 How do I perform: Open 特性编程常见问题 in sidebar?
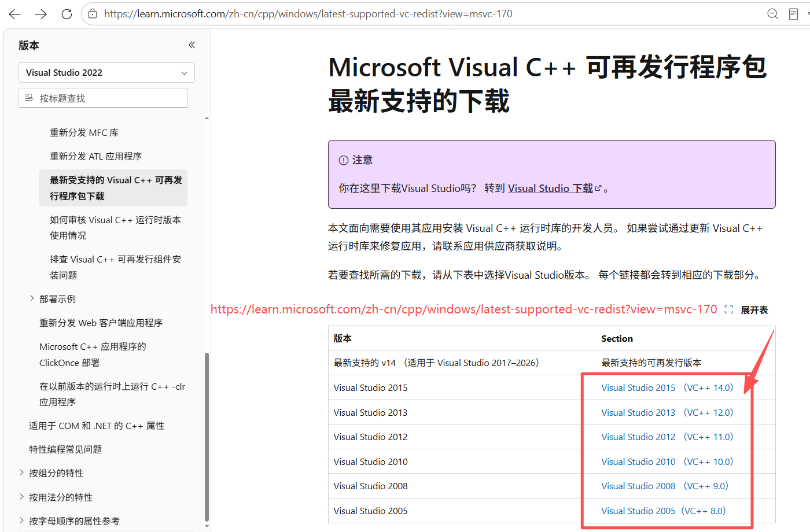click(65, 449)
